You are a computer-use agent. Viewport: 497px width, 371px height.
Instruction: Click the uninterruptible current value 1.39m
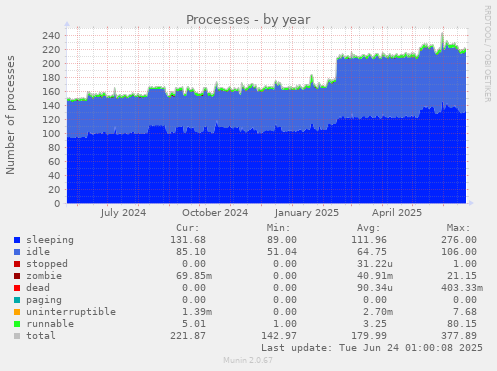tap(197, 312)
